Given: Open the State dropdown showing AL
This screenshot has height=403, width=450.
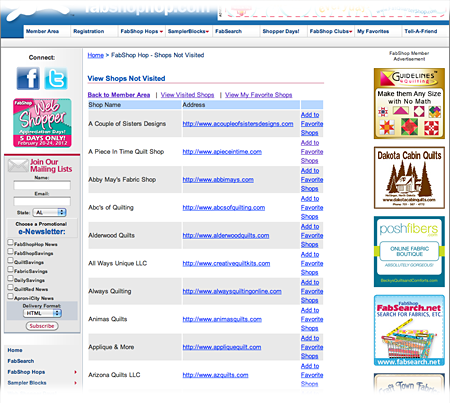Looking at the screenshot, I should pos(49,212).
